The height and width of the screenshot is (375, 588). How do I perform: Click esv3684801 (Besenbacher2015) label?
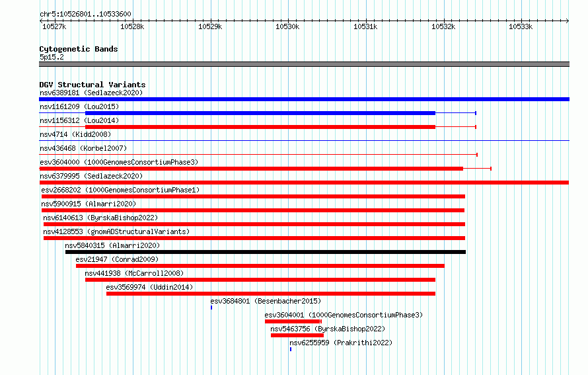(x=266, y=301)
